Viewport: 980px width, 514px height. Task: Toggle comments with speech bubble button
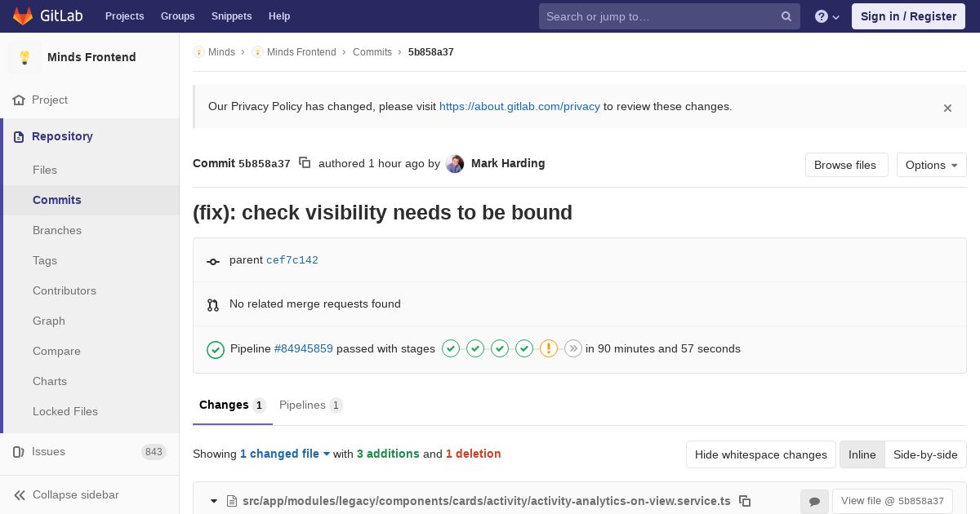coord(814,501)
